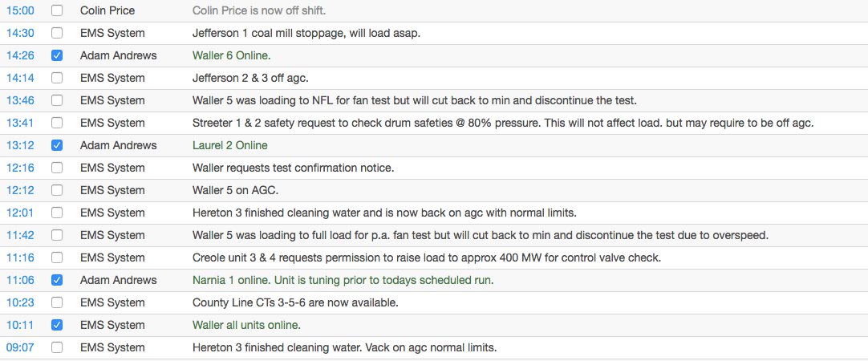
Task: Open the 15:00 timestamp link
Action: click(x=20, y=10)
